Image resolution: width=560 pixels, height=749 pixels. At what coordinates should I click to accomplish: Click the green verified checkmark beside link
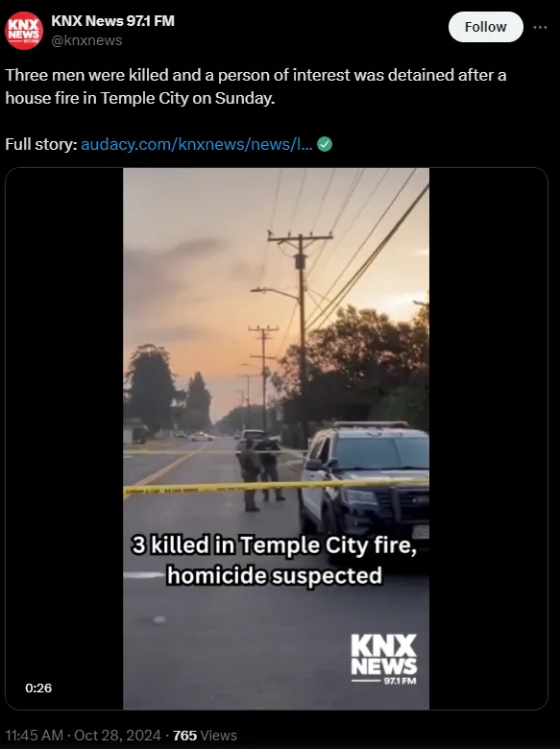click(x=325, y=144)
